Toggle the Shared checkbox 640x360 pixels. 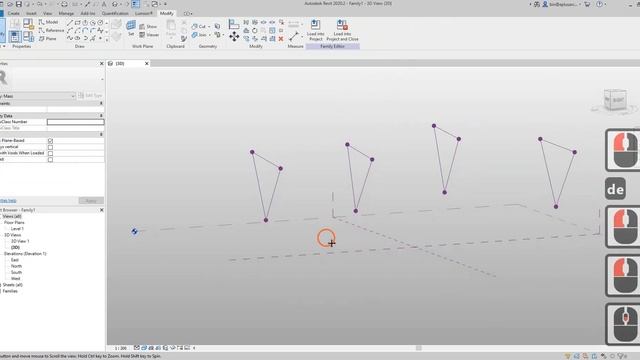pos(50,160)
